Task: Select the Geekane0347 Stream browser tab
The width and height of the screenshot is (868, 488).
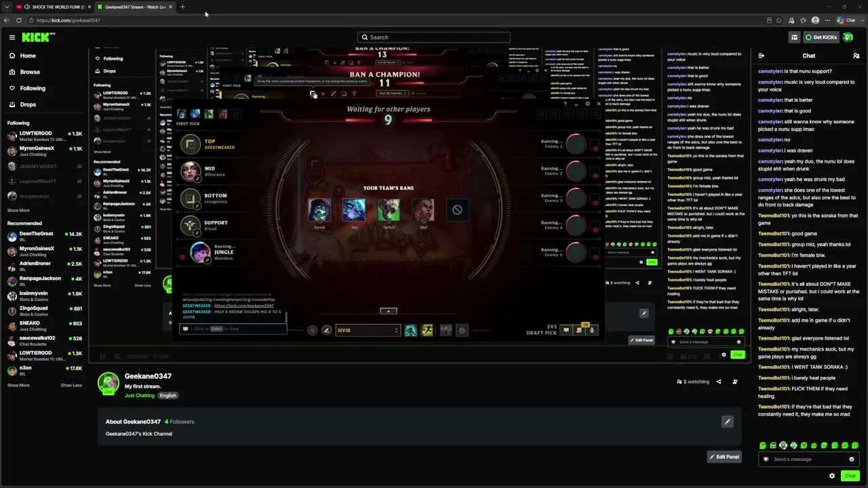Action: point(134,7)
